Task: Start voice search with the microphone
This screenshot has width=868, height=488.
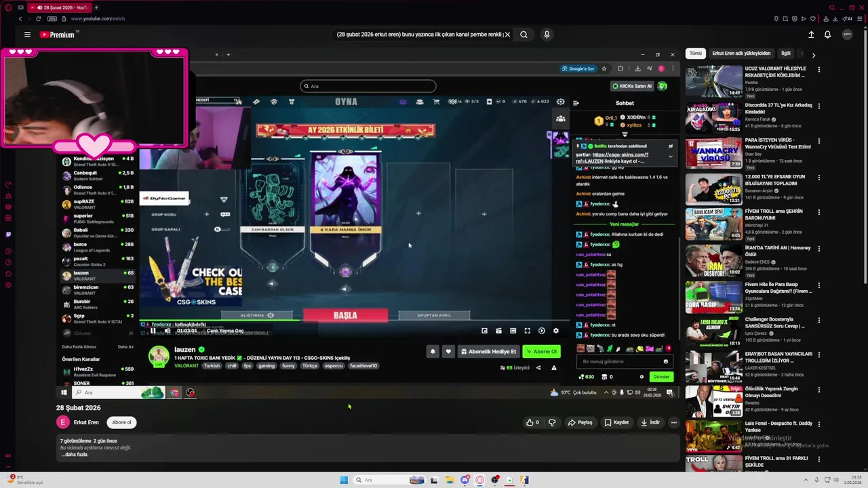Action: pos(547,35)
